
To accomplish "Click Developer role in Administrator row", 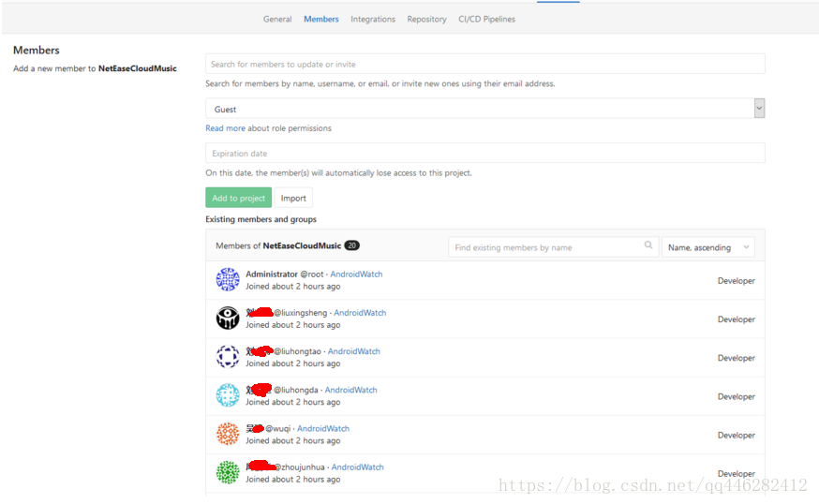I will tap(736, 281).
